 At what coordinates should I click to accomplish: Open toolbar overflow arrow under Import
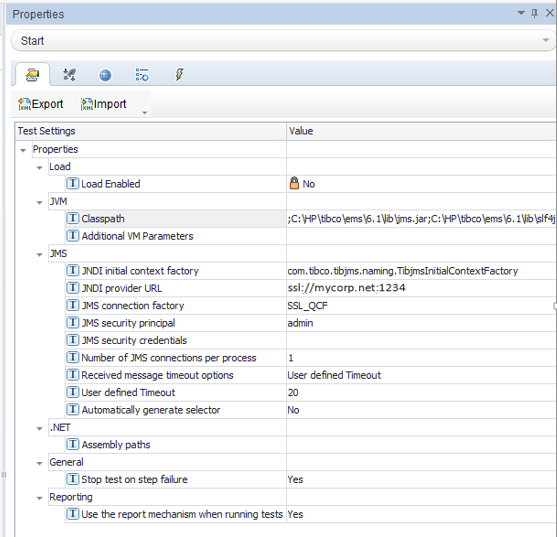pos(145,113)
